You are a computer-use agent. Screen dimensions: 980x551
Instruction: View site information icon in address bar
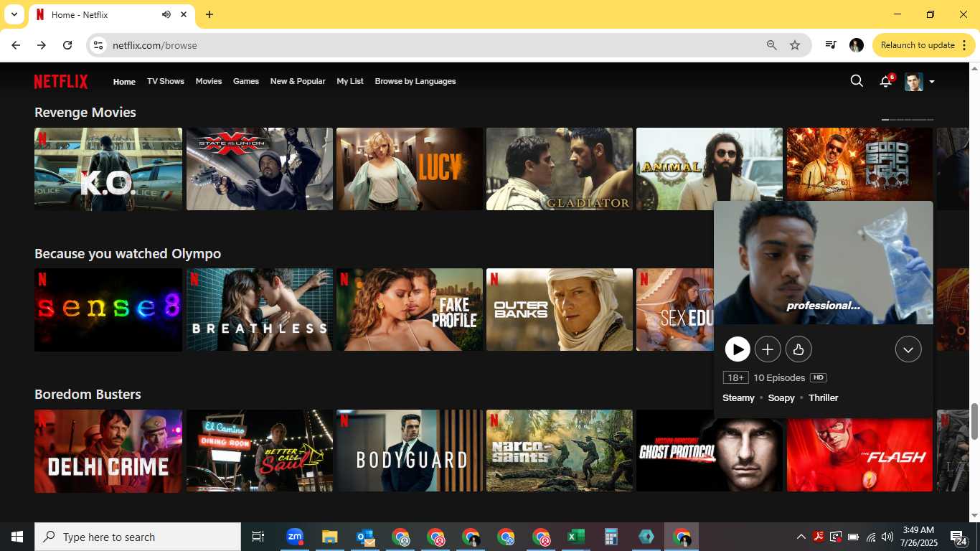(98, 45)
